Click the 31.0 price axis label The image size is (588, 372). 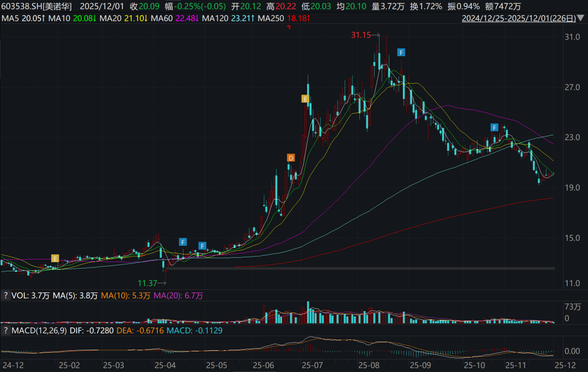tap(572, 37)
